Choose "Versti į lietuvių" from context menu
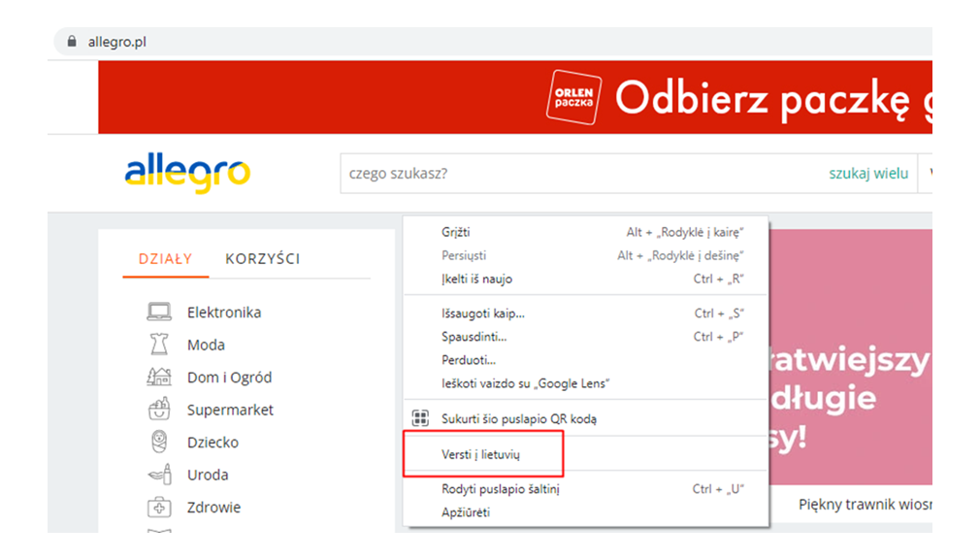Viewport: 980px width, 560px height. [487, 454]
